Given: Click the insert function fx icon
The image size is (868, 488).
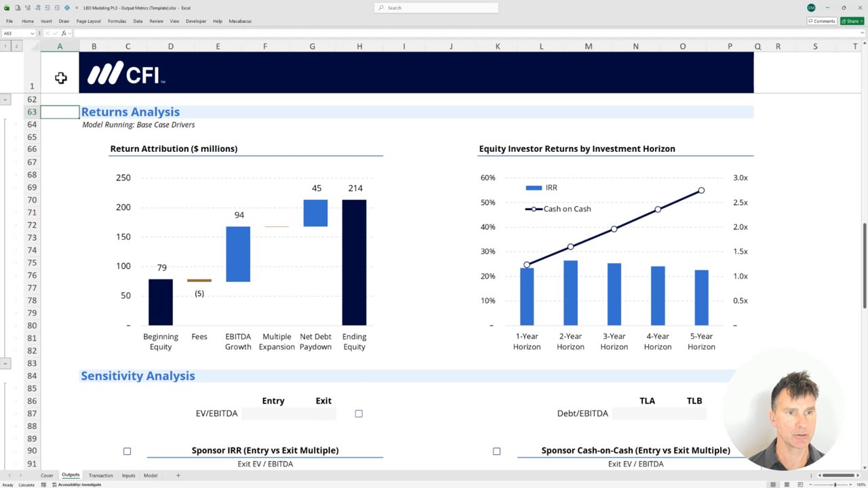Looking at the screenshot, I should click(64, 33).
